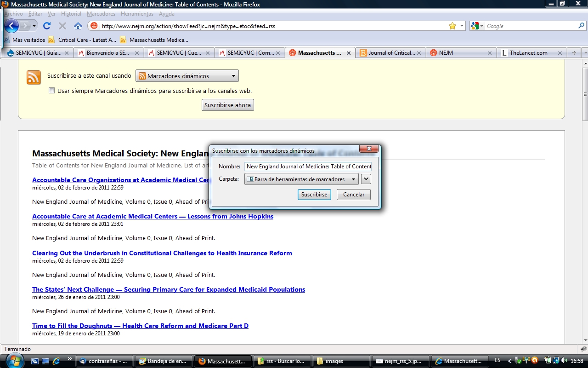588x368 pixels.
Task: Open the Ayuda menu
Action: pyautogui.click(x=167, y=14)
